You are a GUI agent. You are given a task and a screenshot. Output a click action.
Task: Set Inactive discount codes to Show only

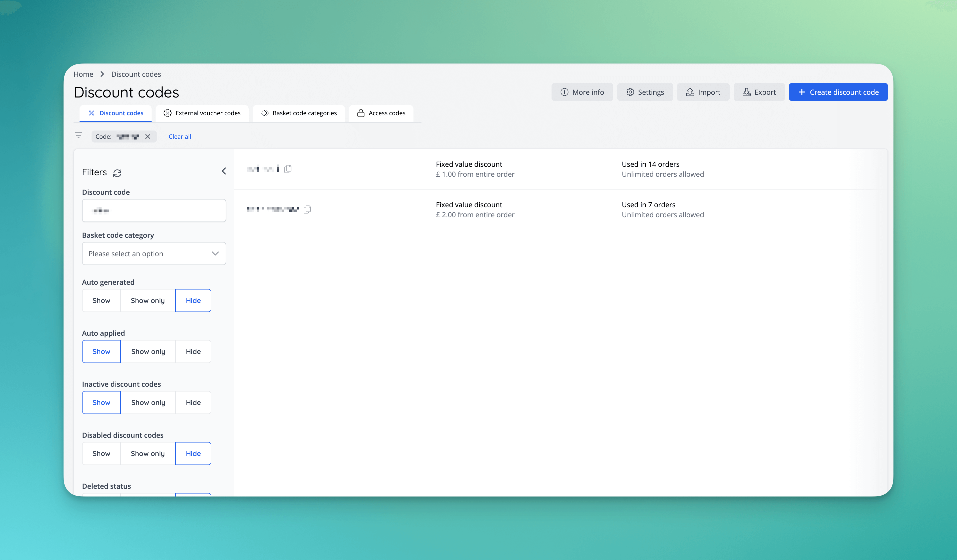tap(148, 402)
